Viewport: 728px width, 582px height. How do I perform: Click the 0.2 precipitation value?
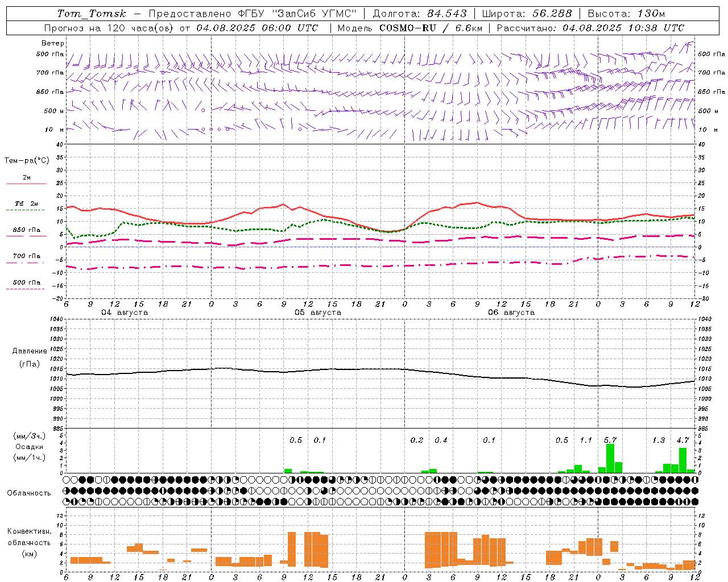pyautogui.click(x=417, y=440)
